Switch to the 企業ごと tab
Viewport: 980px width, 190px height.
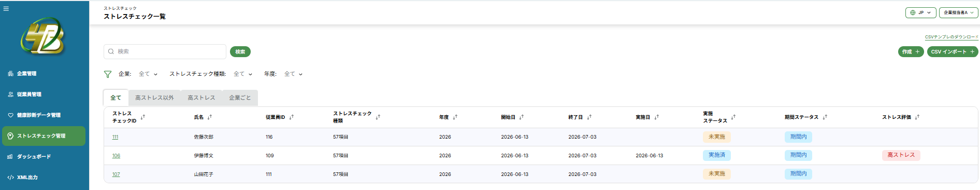240,98
